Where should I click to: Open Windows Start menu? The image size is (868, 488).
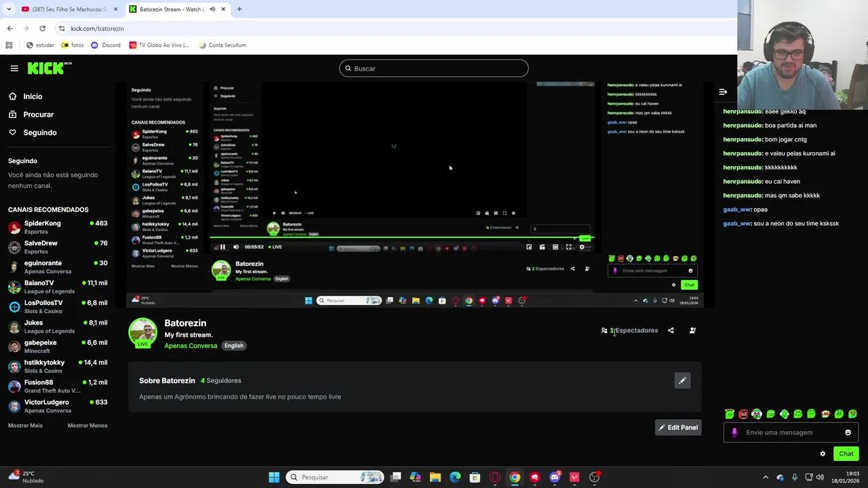(x=274, y=477)
